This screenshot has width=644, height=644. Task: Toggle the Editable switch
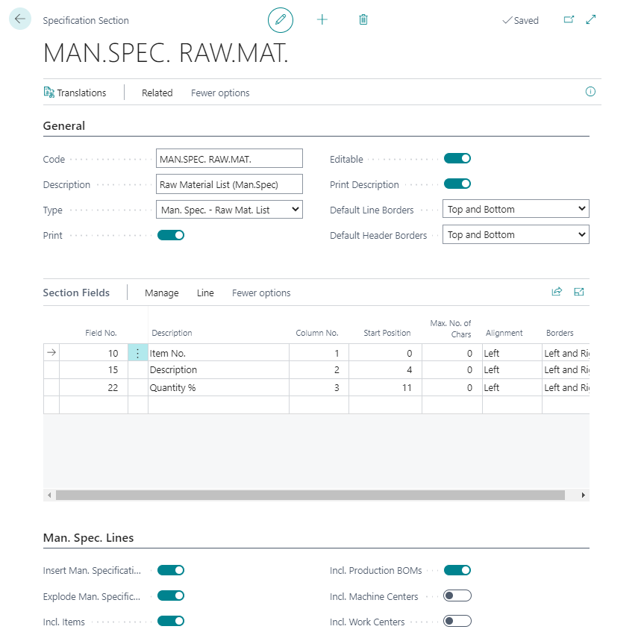457,158
